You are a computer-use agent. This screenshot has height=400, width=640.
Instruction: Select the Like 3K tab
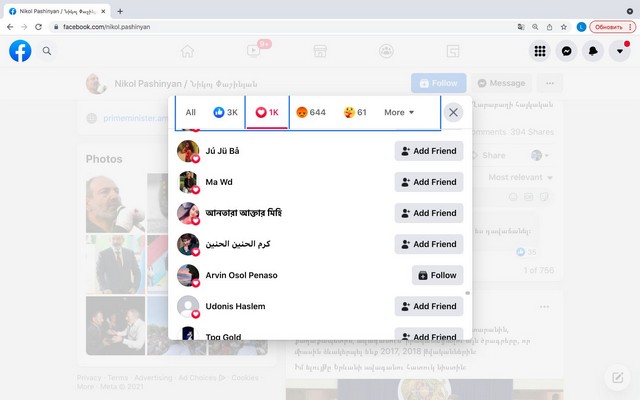[x=225, y=112]
